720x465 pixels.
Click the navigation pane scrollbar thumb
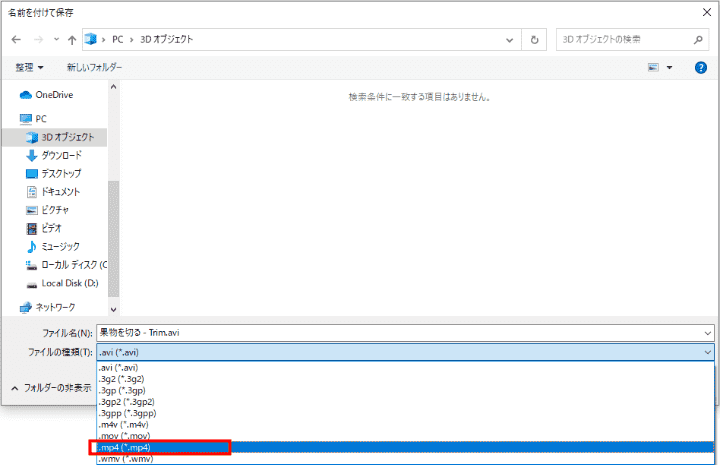[x=113, y=239]
